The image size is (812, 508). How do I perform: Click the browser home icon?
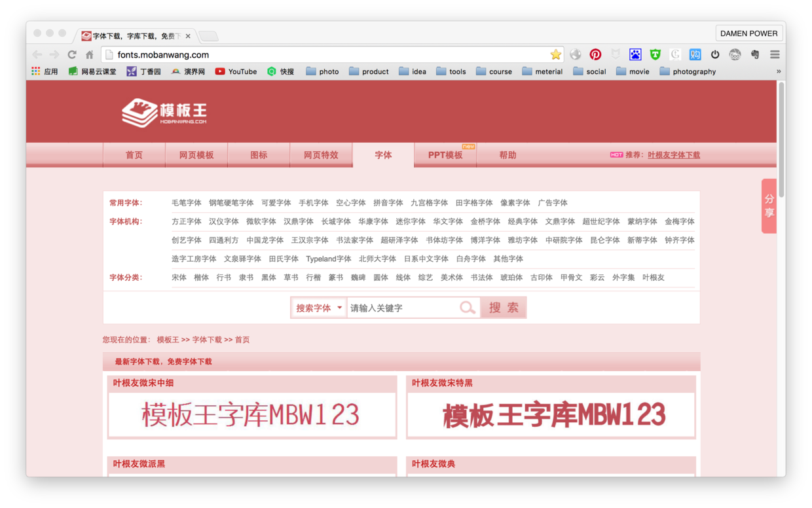(x=89, y=54)
